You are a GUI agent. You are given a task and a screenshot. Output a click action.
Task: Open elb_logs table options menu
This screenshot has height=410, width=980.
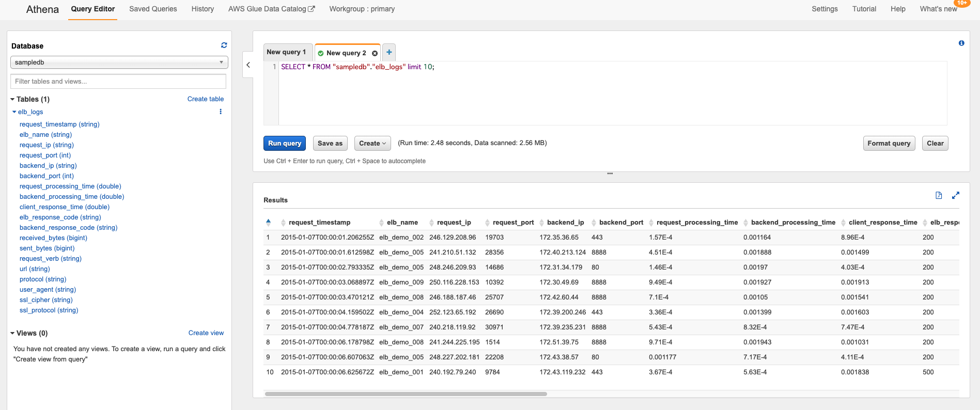[221, 112]
